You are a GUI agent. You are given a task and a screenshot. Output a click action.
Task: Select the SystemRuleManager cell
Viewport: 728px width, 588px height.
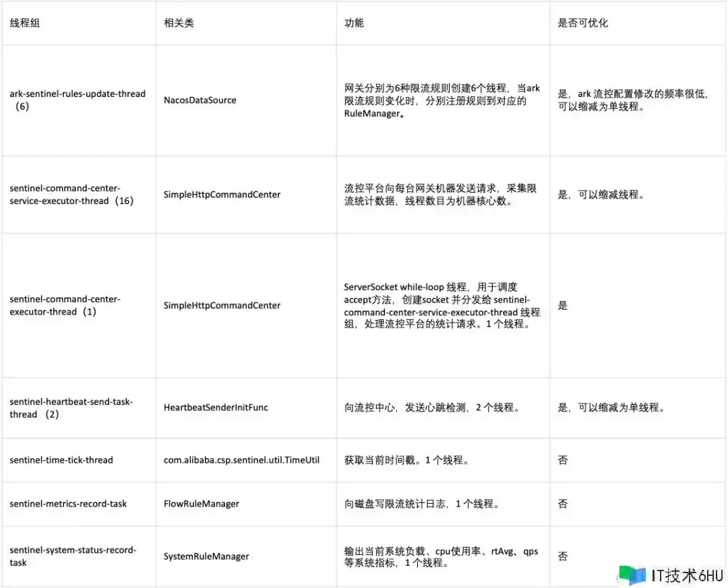click(206, 556)
